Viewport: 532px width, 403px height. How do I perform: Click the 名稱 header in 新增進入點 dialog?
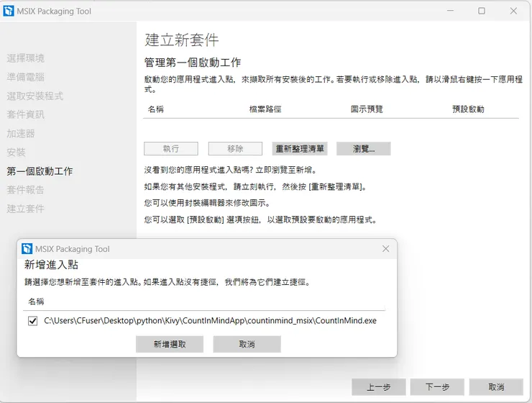(x=36, y=302)
